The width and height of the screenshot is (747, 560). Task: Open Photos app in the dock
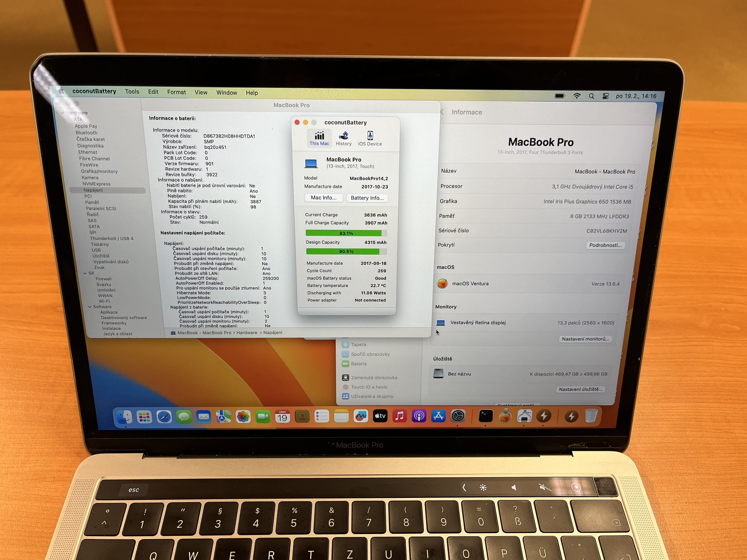tap(243, 417)
